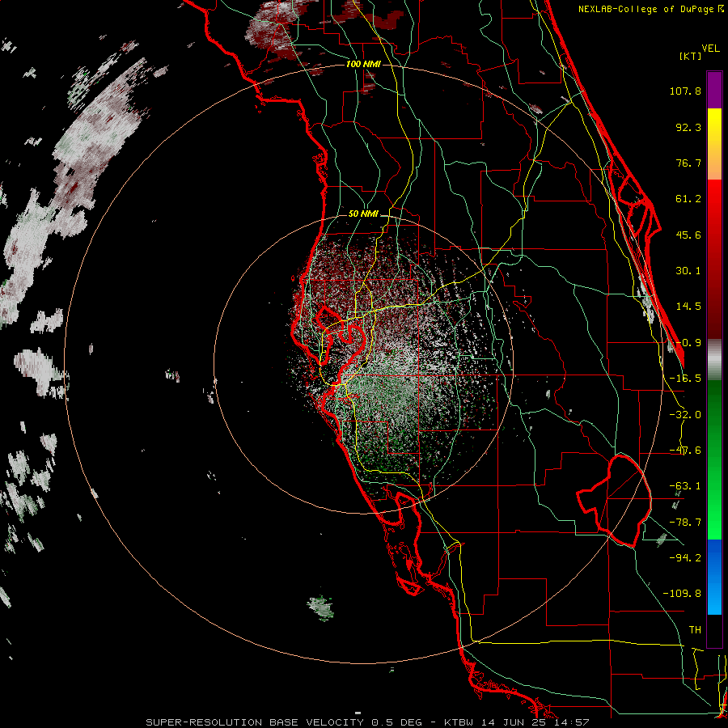Screen dimensions: 728x728
Task: Pick the gray near-zero segment of color bar
Action: pyautogui.click(x=714, y=360)
